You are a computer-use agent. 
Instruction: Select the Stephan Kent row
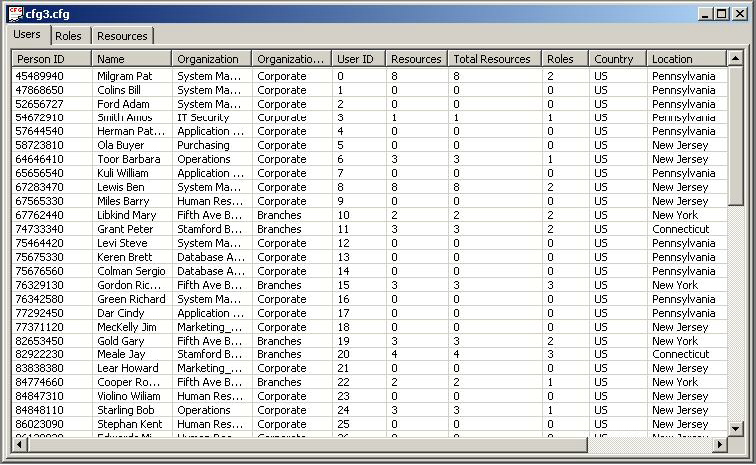tap(369, 424)
